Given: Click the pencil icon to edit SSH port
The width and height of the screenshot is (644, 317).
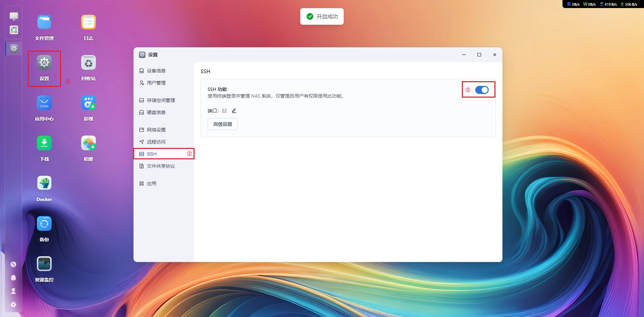Looking at the screenshot, I should (234, 111).
